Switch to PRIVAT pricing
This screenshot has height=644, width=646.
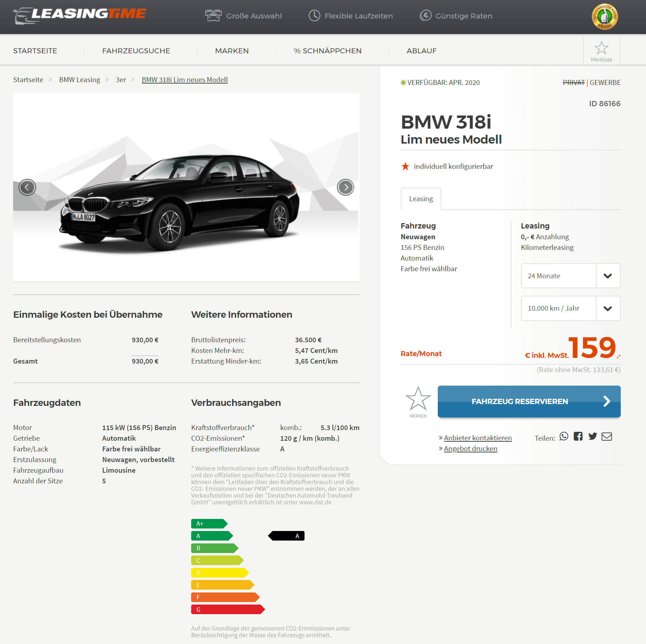point(574,82)
